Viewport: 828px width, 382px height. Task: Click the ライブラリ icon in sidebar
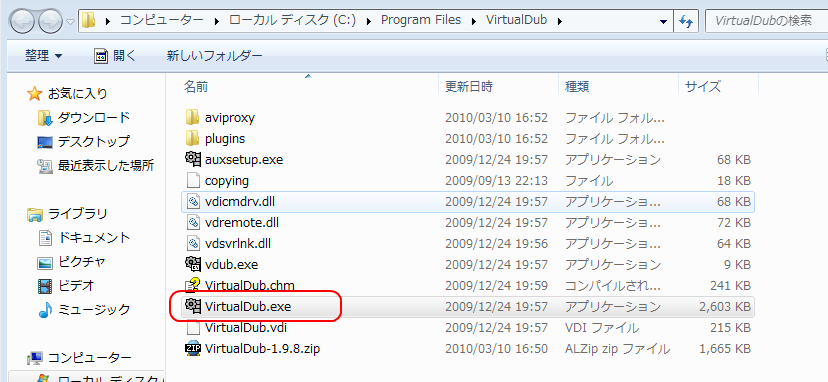[35, 215]
